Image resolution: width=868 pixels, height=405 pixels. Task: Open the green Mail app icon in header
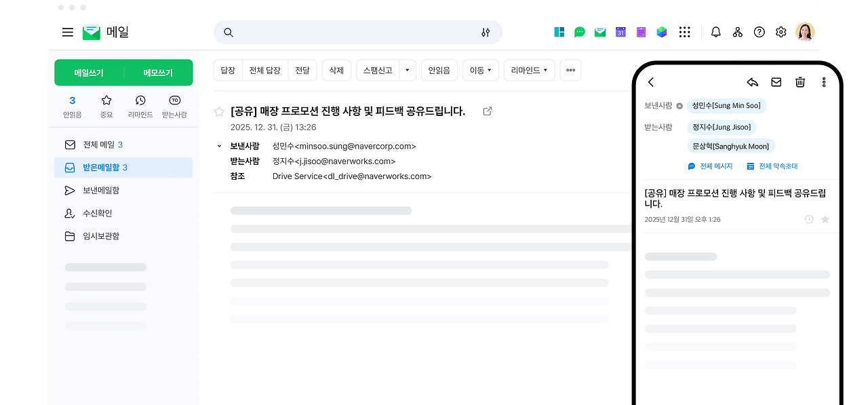[600, 32]
